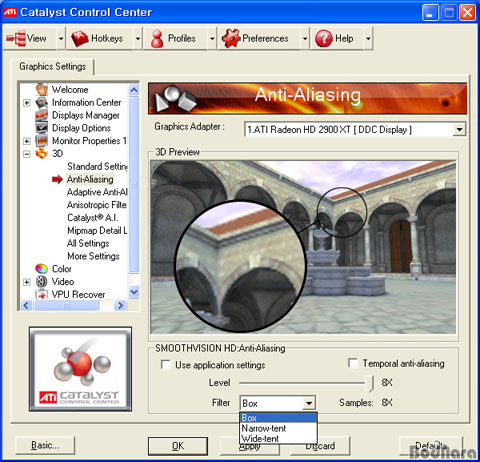Viewport: 480px width, 462px height.
Task: Click the OK button
Action: coord(178,446)
